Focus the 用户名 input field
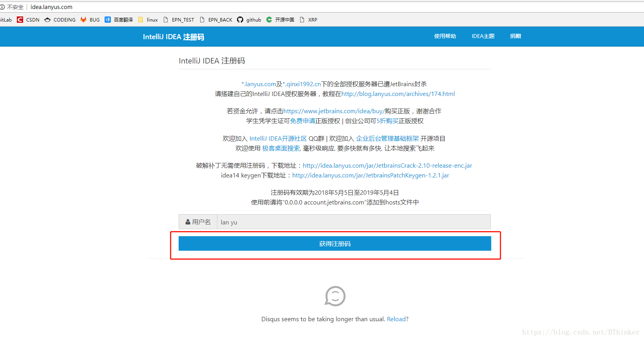Screen dimensions: 644x340 354,222
